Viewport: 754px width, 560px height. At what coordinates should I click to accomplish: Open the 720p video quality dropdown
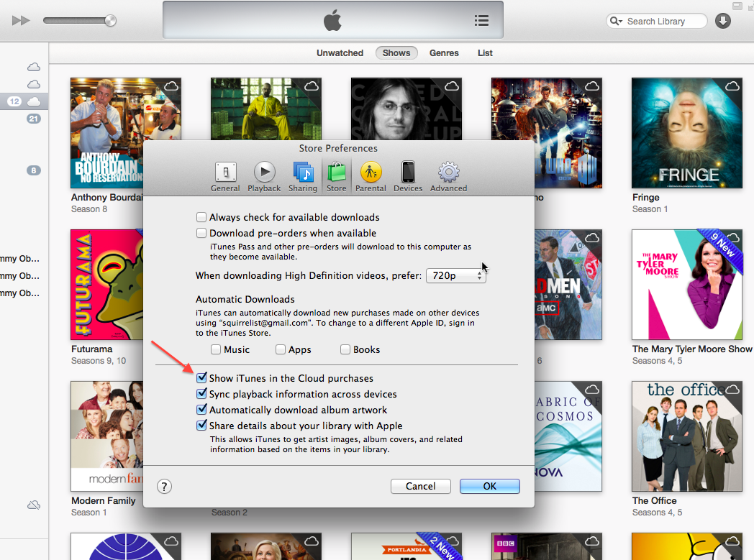click(456, 275)
